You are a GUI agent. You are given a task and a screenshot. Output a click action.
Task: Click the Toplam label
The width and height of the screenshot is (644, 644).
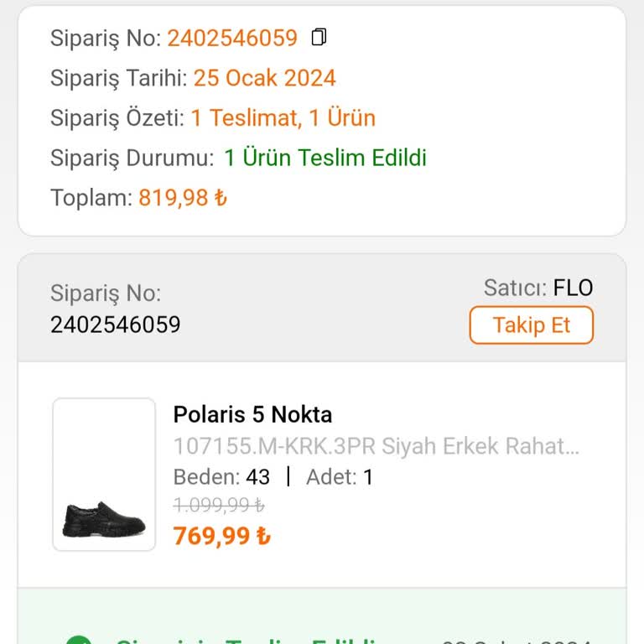tap(91, 198)
